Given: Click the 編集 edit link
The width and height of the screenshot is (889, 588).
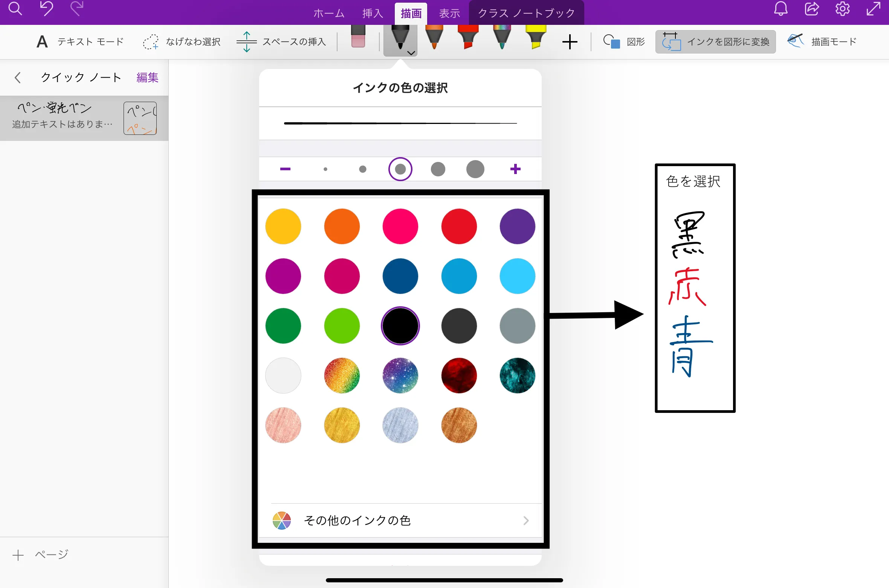Looking at the screenshot, I should pos(147,77).
